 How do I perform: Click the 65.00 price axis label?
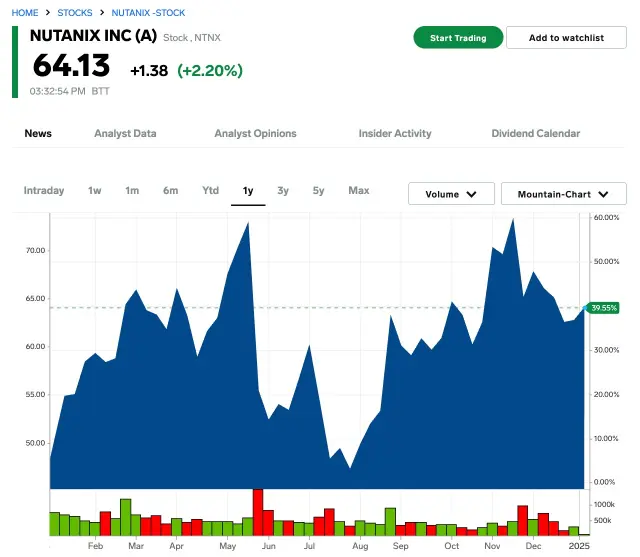coord(36,299)
